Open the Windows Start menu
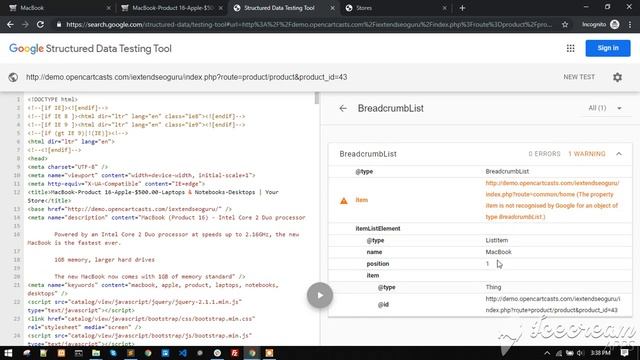Image resolution: width=640 pixels, height=360 pixels. click(x=8, y=353)
